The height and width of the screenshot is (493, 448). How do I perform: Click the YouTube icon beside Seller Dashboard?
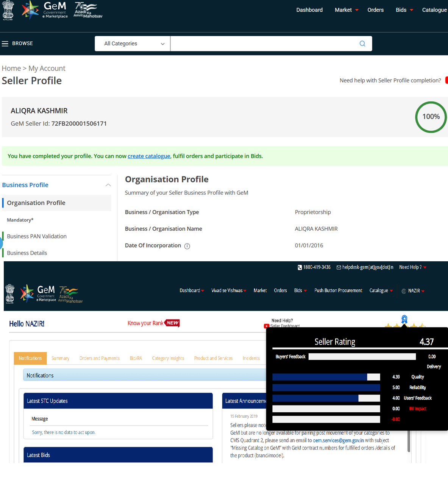(267, 326)
